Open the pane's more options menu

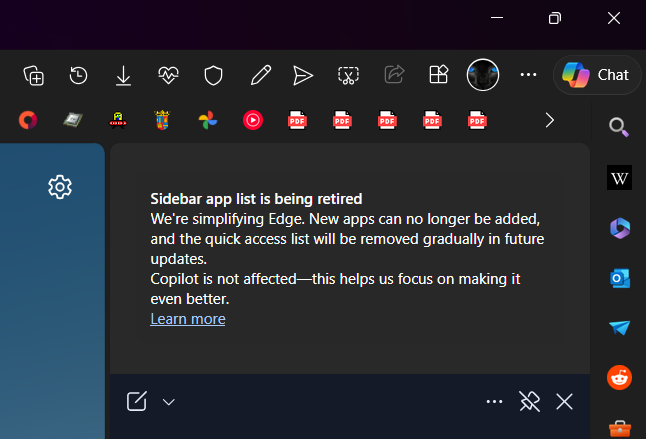pyautogui.click(x=494, y=401)
